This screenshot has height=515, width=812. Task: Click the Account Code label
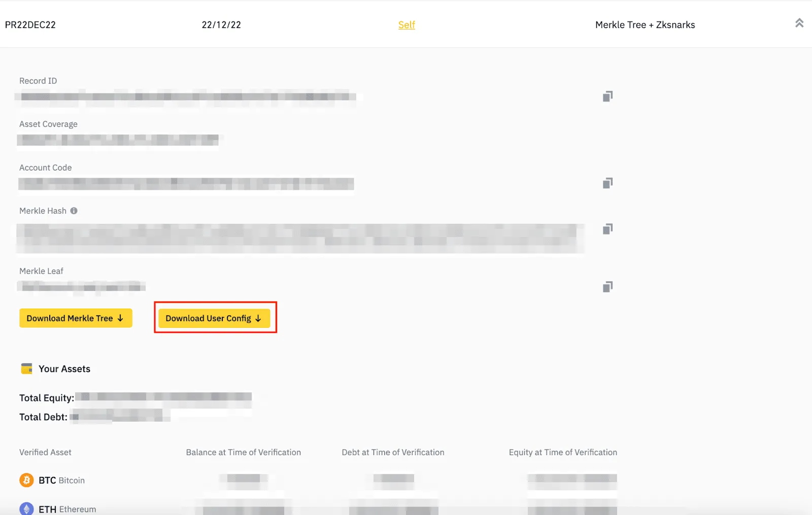[45, 167]
